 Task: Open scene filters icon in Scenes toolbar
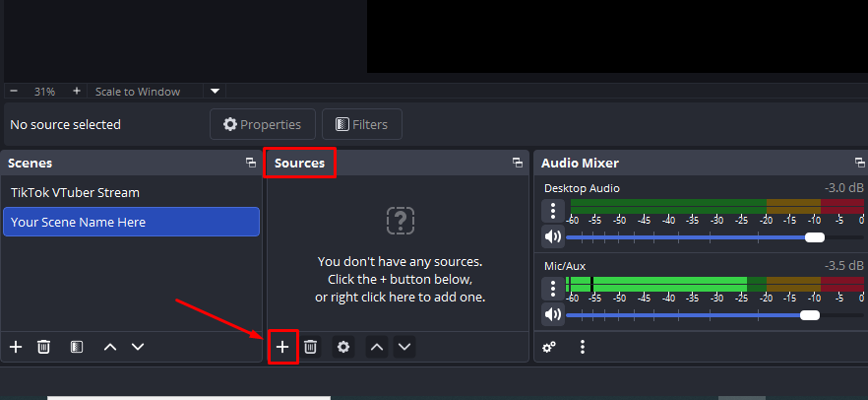[77, 347]
